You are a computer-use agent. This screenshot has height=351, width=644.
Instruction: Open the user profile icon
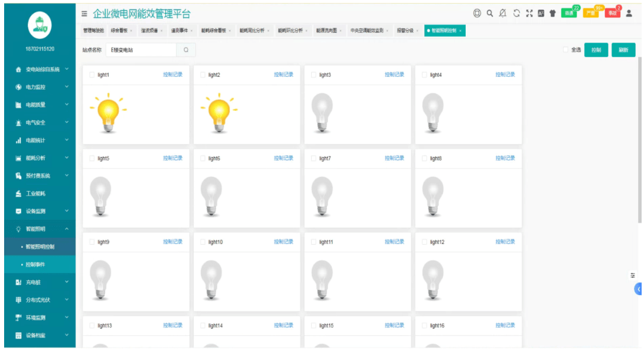(629, 14)
